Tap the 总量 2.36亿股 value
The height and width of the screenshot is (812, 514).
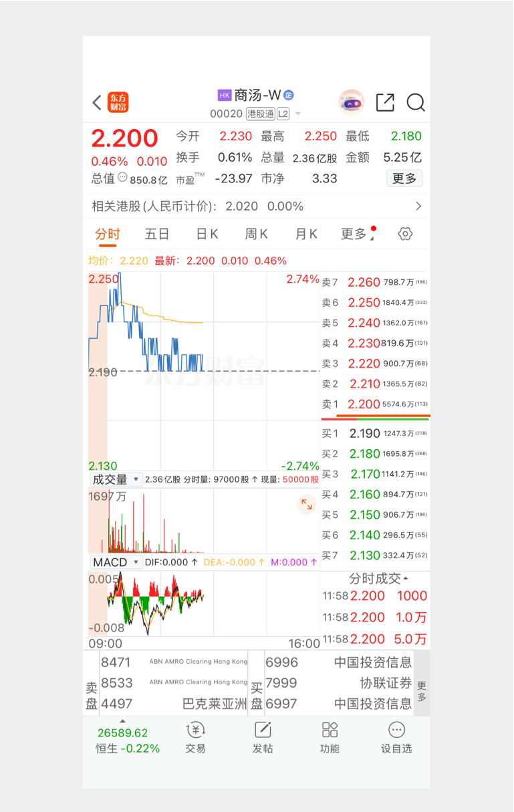click(315, 158)
